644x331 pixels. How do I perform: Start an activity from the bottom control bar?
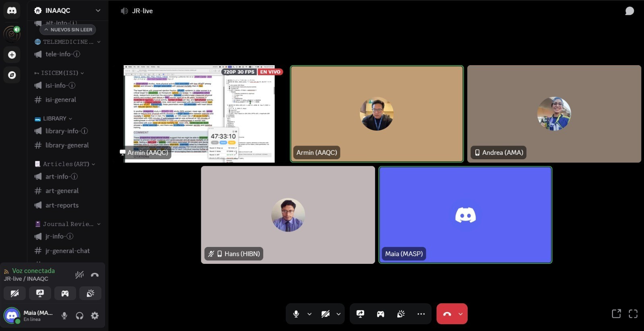[x=380, y=314]
